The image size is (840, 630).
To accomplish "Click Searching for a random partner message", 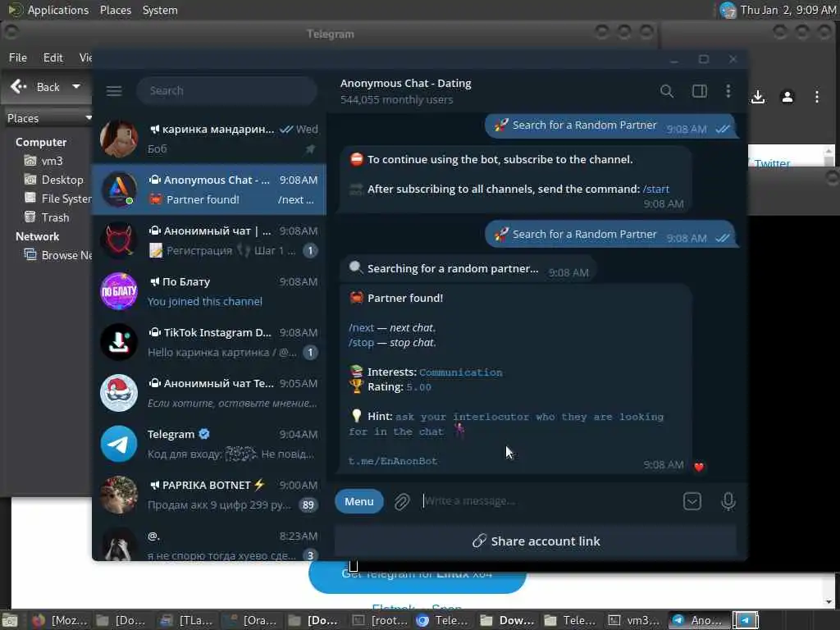I will click(x=468, y=269).
